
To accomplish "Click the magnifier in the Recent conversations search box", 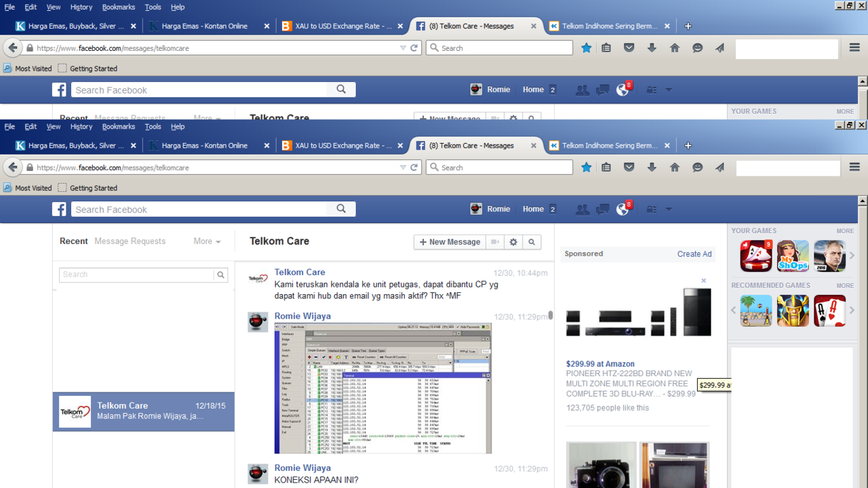I will click(x=220, y=274).
